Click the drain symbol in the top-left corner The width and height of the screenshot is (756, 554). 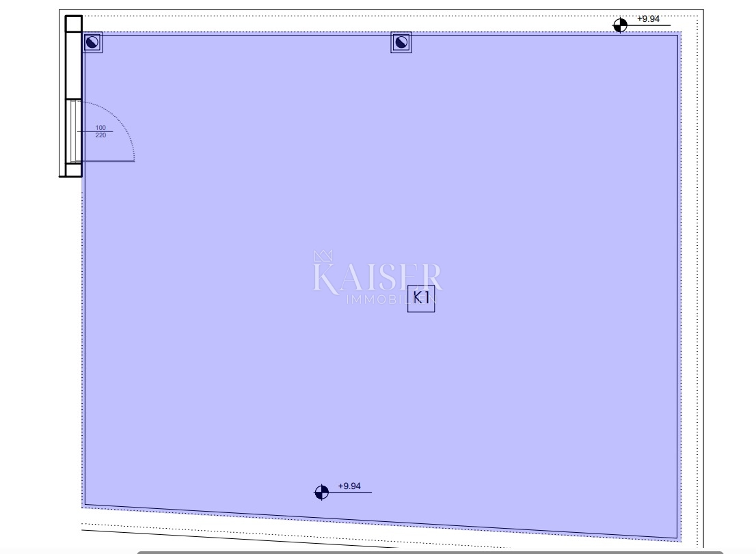[x=93, y=43]
